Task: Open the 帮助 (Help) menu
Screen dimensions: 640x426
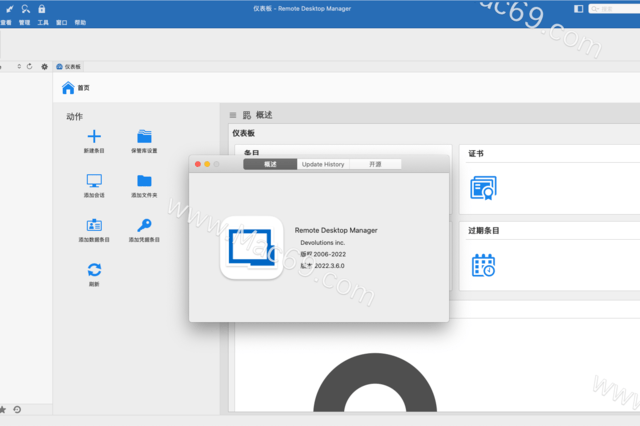Action: pos(80,22)
